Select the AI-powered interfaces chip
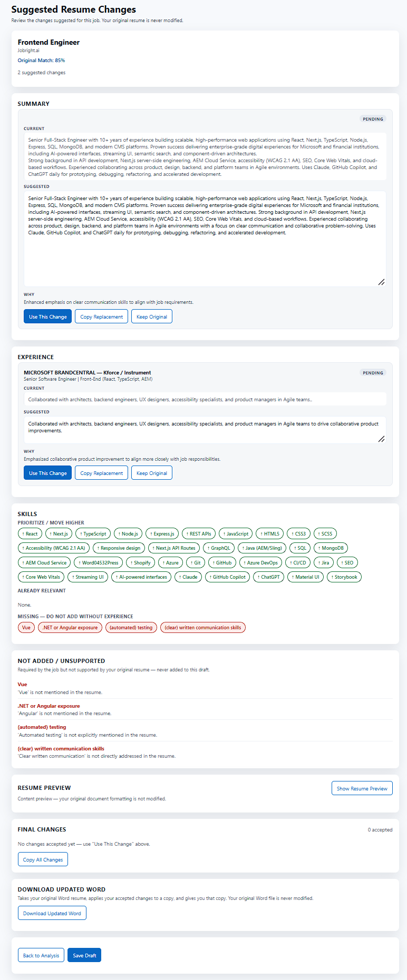Viewport: 407px width, 980px height. click(x=141, y=577)
